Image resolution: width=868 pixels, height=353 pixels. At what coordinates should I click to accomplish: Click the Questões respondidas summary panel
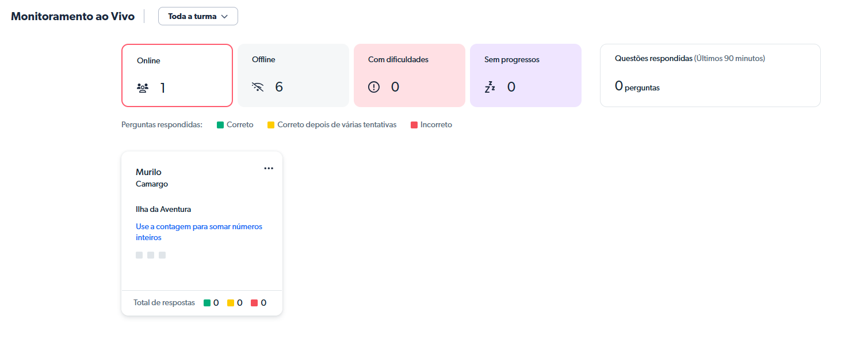pyautogui.click(x=710, y=75)
